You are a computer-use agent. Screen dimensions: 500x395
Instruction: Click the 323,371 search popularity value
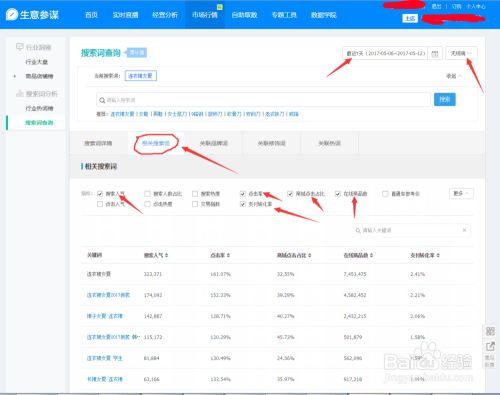153,274
